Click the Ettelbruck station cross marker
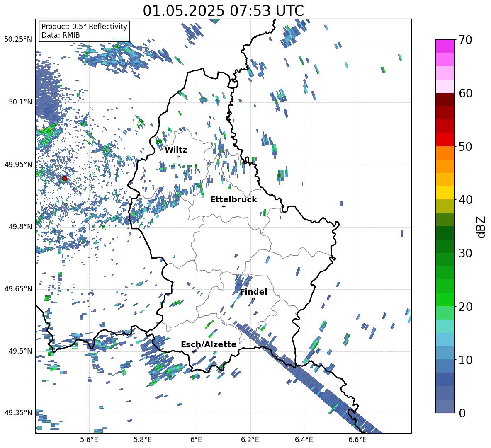This screenshot has width=491, height=448. pos(224,206)
